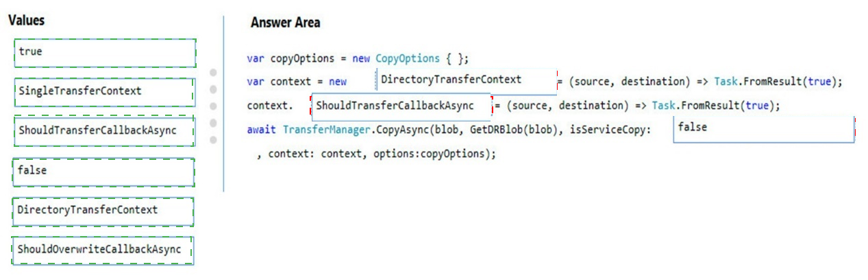Image resolution: width=868 pixels, height=280 pixels.
Task: Click the bottommost dot on the divider handle
Action: 213,140
